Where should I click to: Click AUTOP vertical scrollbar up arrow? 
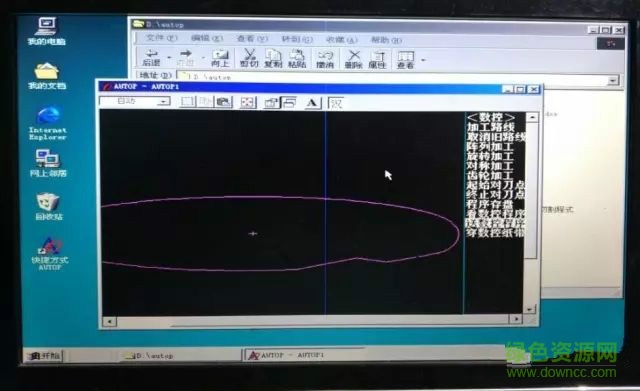click(531, 118)
